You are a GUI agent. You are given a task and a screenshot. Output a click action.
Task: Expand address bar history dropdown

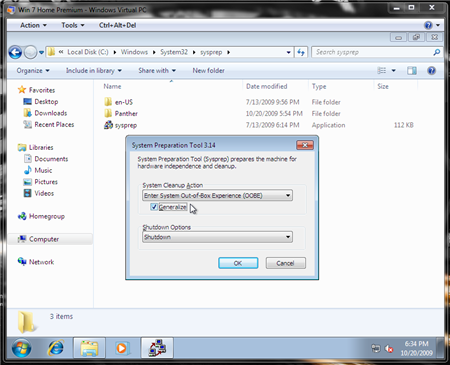[288, 52]
